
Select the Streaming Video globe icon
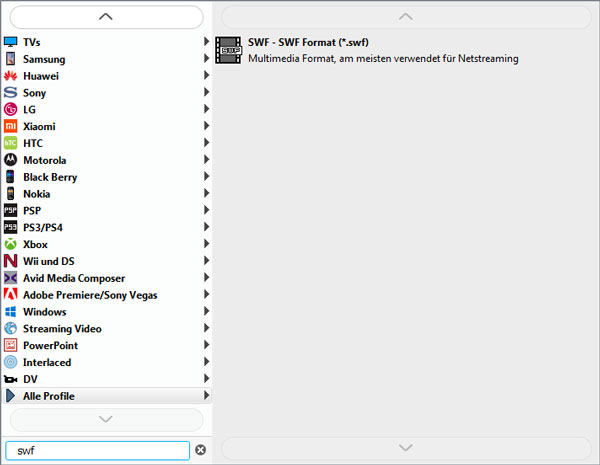11,328
